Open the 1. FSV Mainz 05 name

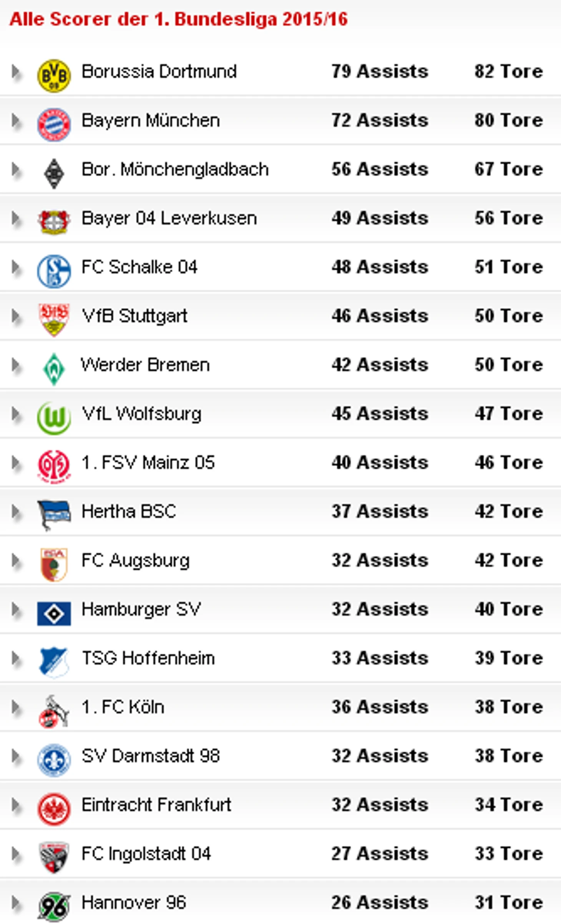(x=148, y=463)
